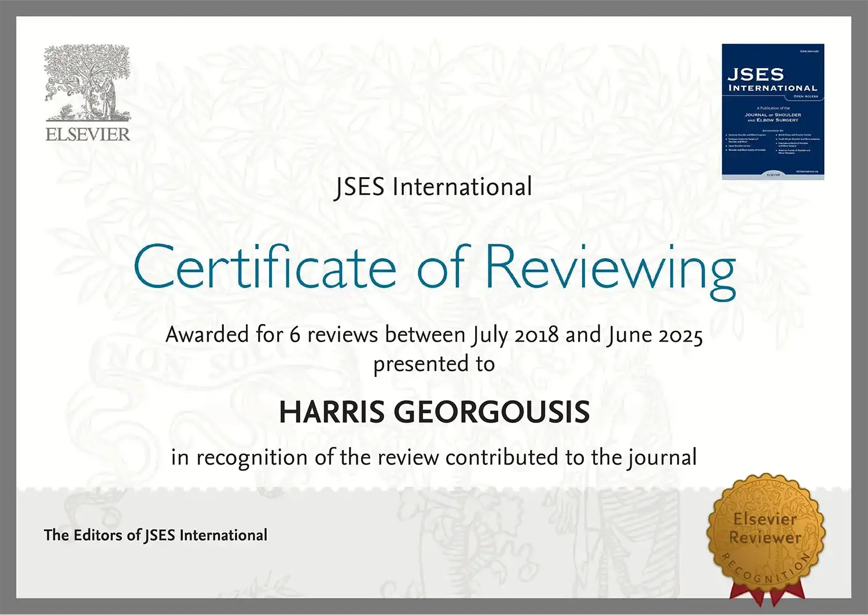Click the ELSEVIER wordmark under the tree
The width and height of the screenshot is (868, 615).
pos(88,135)
